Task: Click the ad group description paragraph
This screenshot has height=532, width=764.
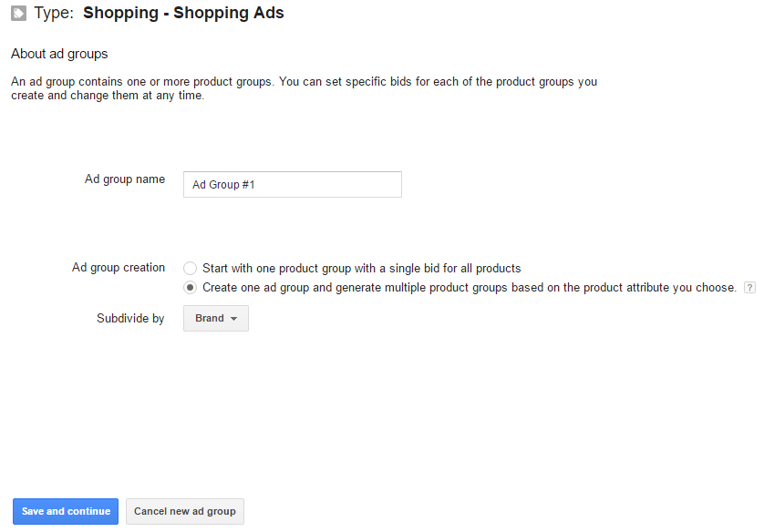Action: [x=304, y=88]
